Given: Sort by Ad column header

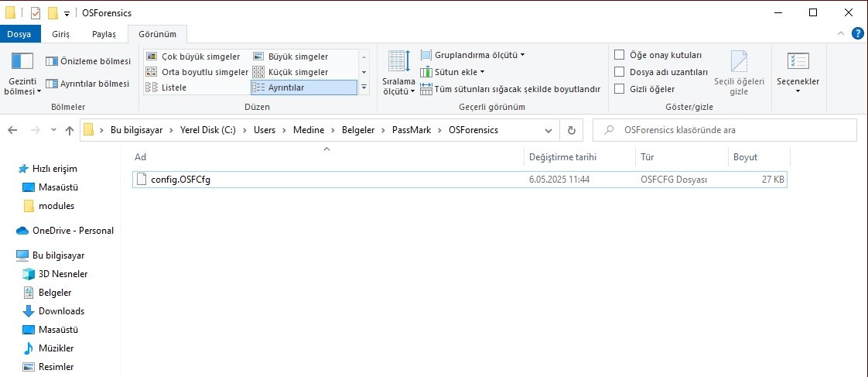Looking at the screenshot, I should click(327, 157).
